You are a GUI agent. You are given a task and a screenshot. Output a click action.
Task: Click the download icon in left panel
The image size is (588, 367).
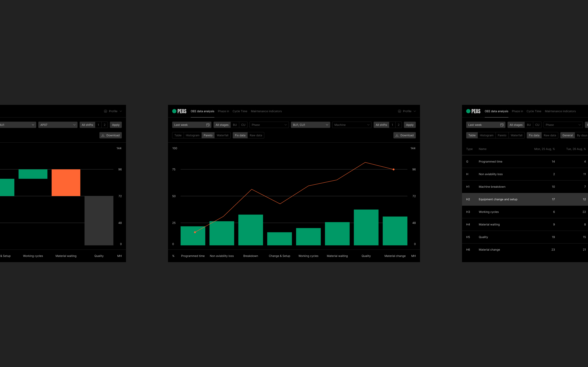tap(103, 135)
